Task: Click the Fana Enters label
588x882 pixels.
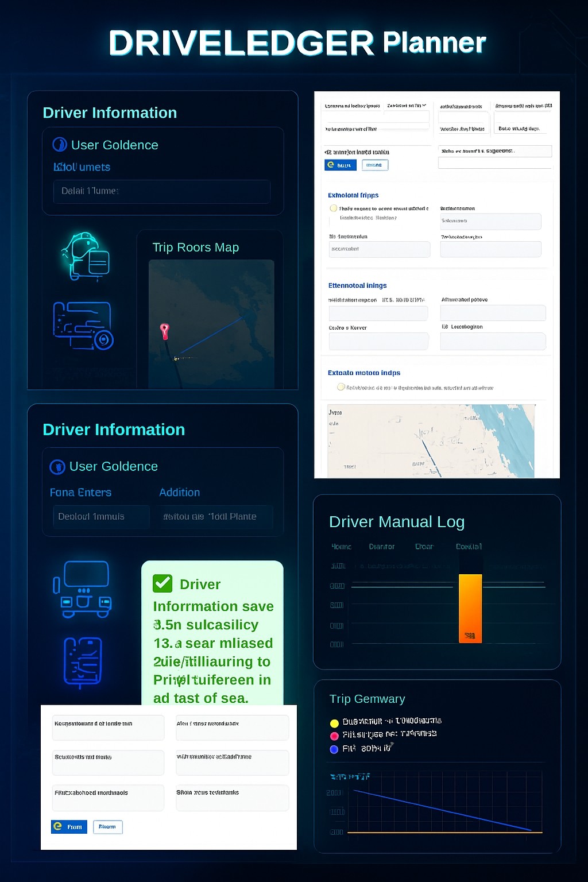Action: pos(80,492)
